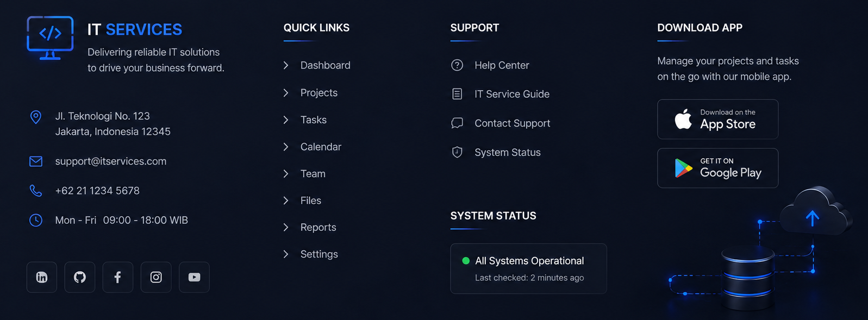This screenshot has height=320, width=868.
Task: Open the GitHub social icon
Action: [80, 277]
